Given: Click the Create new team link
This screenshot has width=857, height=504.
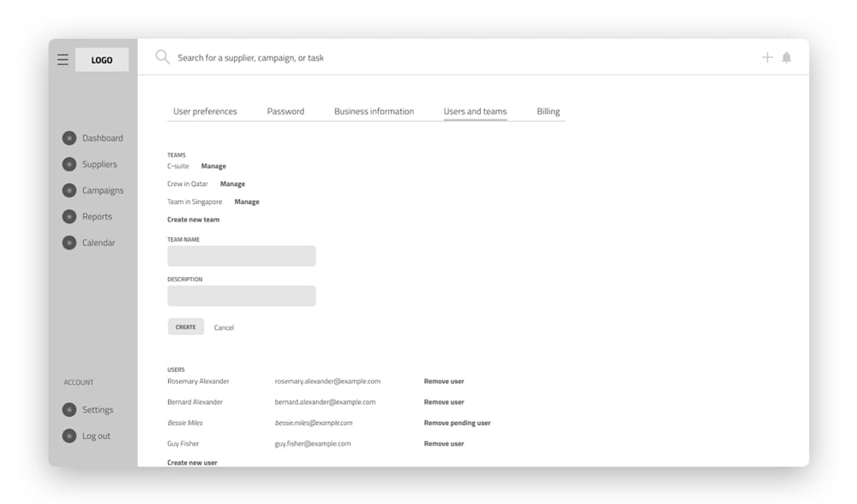Looking at the screenshot, I should point(194,219).
